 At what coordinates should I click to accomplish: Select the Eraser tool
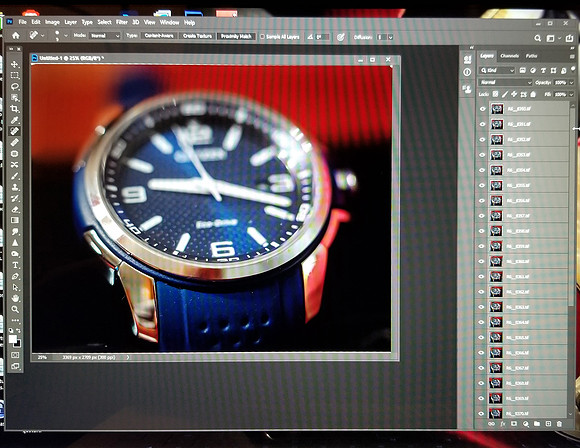point(15,209)
